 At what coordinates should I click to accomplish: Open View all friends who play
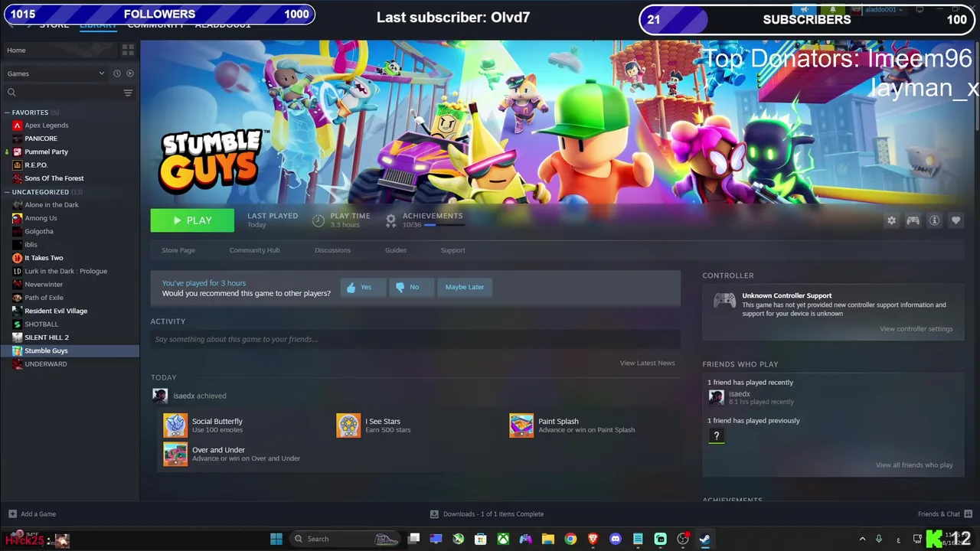(x=914, y=465)
